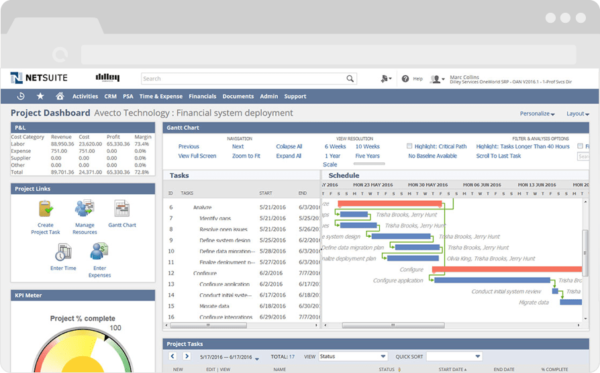The height and width of the screenshot is (373, 600).
Task: Open the CRM menu
Action: point(110,96)
